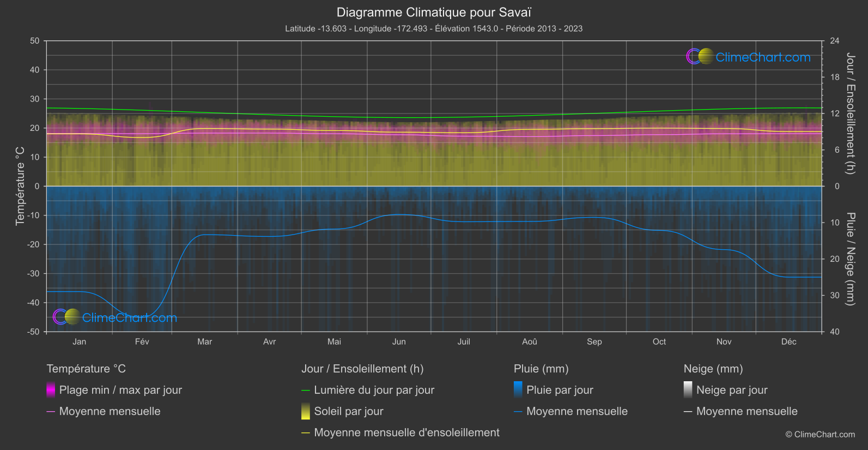Viewport: 868px width, 450px height.
Task: Click the 'Aoû' month label
Action: [530, 341]
